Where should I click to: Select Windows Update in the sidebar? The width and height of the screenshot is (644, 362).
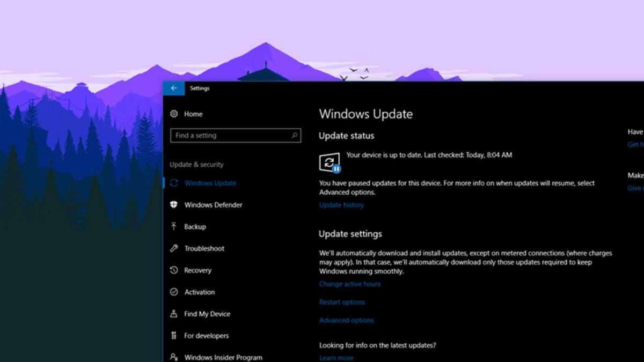(x=209, y=183)
